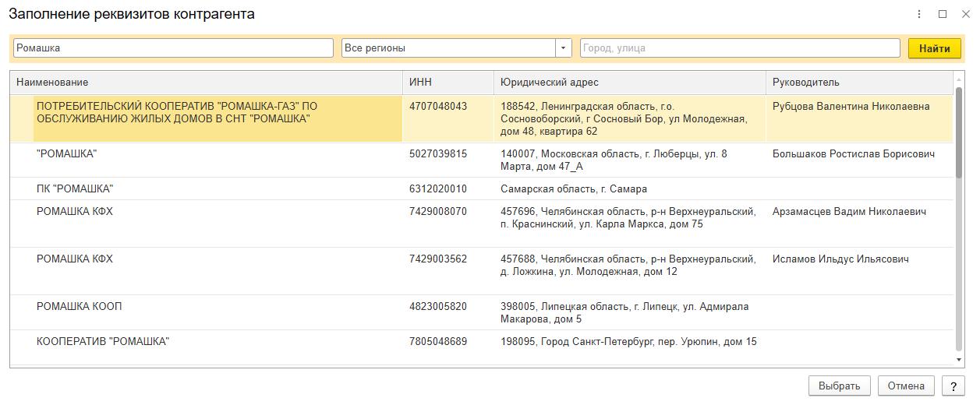Cancel with the 'Отмена' button
The height and width of the screenshot is (405, 980).
905,386
